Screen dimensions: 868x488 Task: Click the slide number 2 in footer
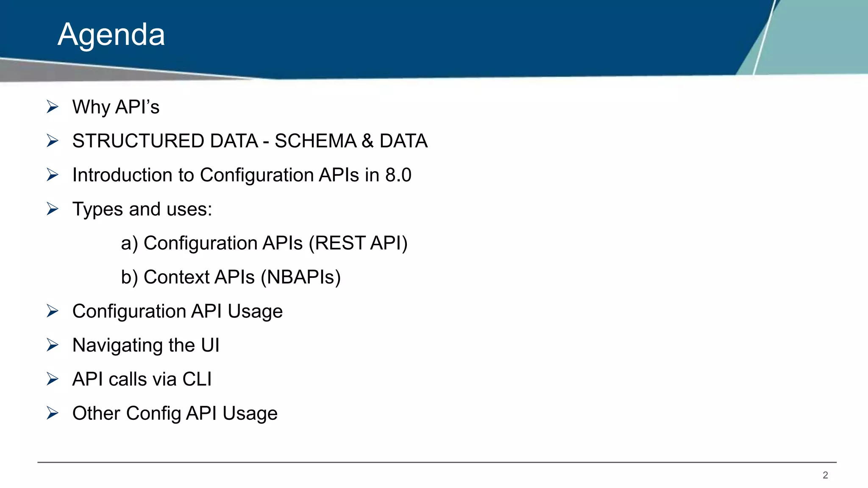click(x=825, y=475)
